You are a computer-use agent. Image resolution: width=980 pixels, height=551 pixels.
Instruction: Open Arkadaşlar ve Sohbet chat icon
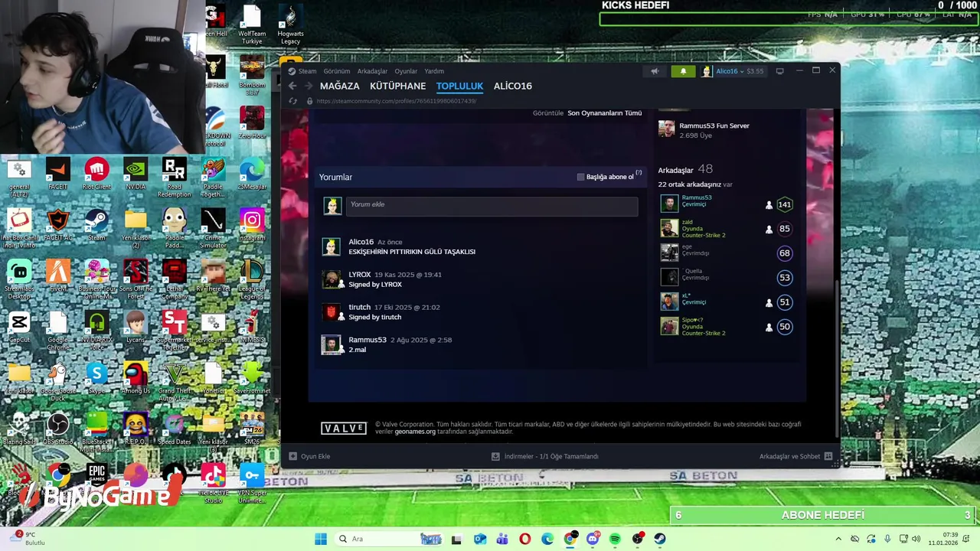pyautogui.click(x=828, y=456)
